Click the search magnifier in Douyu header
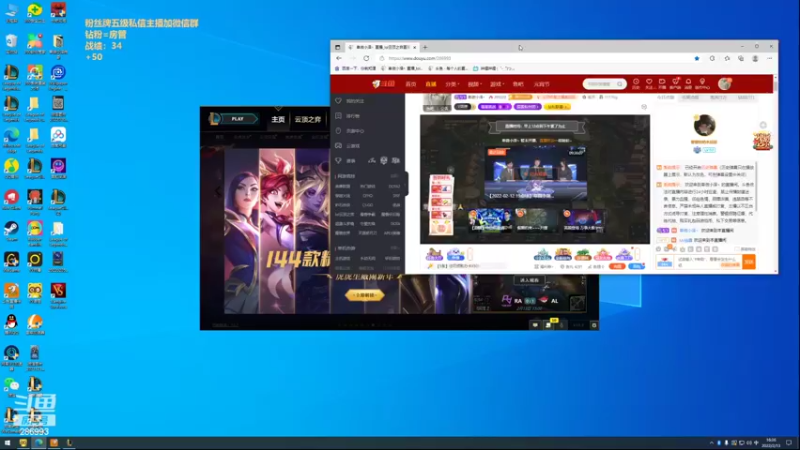 point(620,84)
